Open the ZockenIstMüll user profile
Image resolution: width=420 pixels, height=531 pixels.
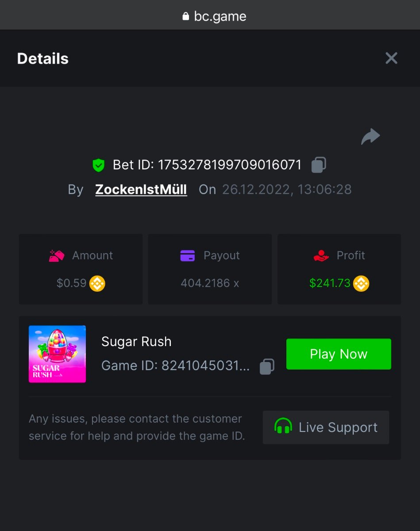pos(141,189)
